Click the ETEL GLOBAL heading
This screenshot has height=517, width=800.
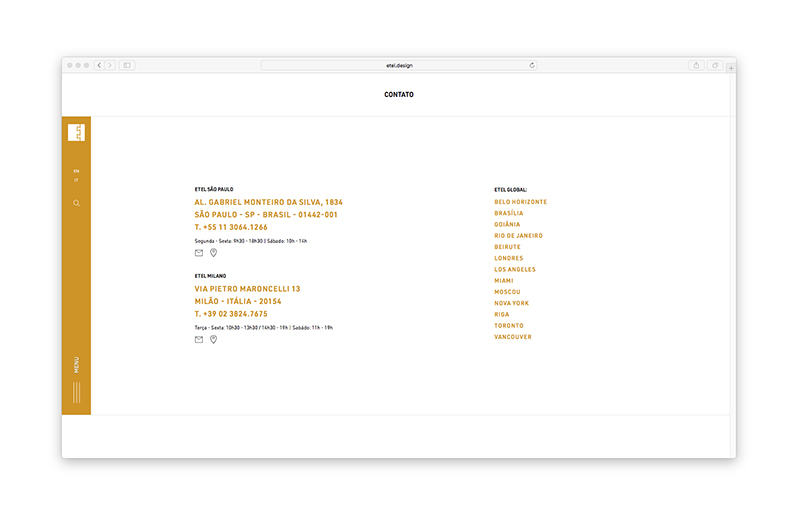510,190
